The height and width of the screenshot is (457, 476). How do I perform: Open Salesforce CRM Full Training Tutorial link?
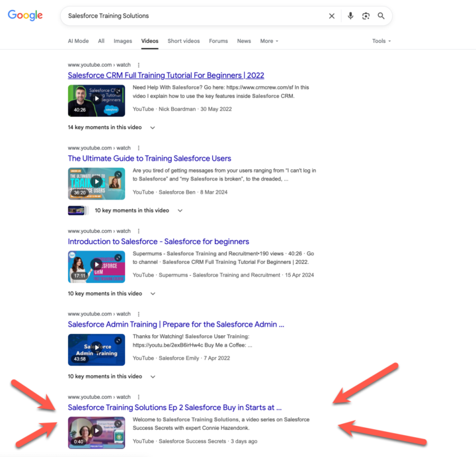[166, 75]
